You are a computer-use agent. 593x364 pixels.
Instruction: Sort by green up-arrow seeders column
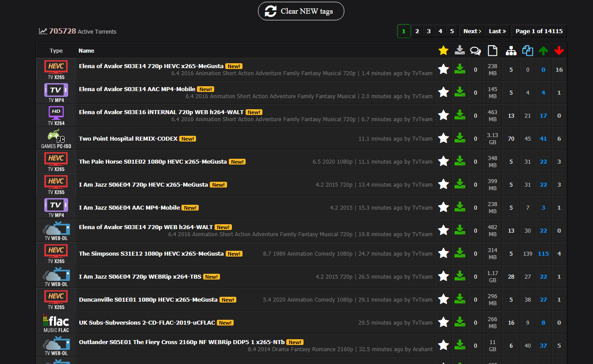(543, 51)
